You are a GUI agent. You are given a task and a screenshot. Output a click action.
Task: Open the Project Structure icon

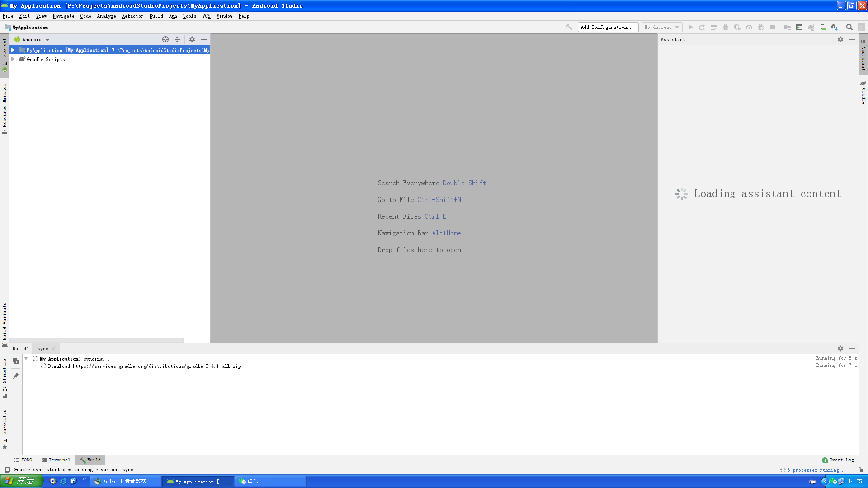(x=788, y=27)
